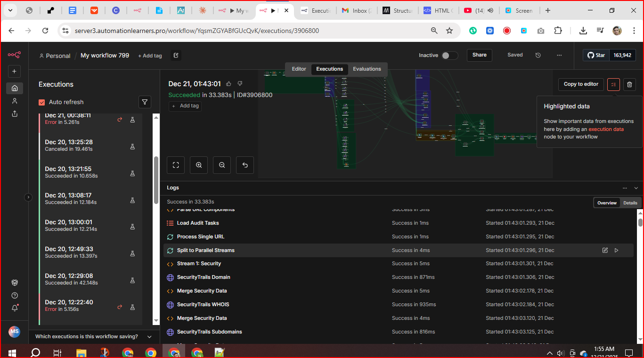Click the flask icon for Dec 20, 13:21:55
Image resolution: width=644 pixels, height=358 pixels.
tap(132, 173)
